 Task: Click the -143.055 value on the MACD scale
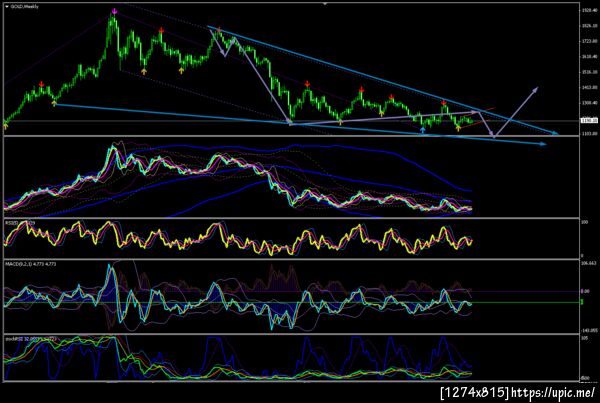[x=590, y=330]
